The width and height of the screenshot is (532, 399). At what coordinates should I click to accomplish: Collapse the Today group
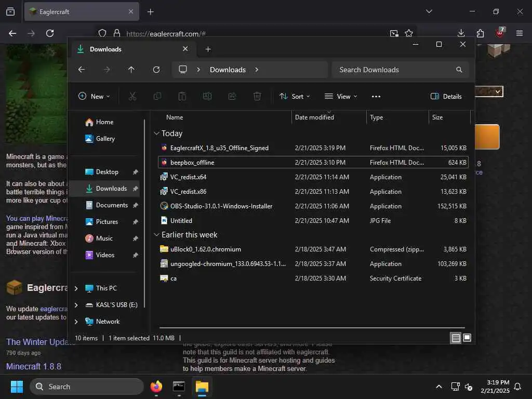click(156, 134)
